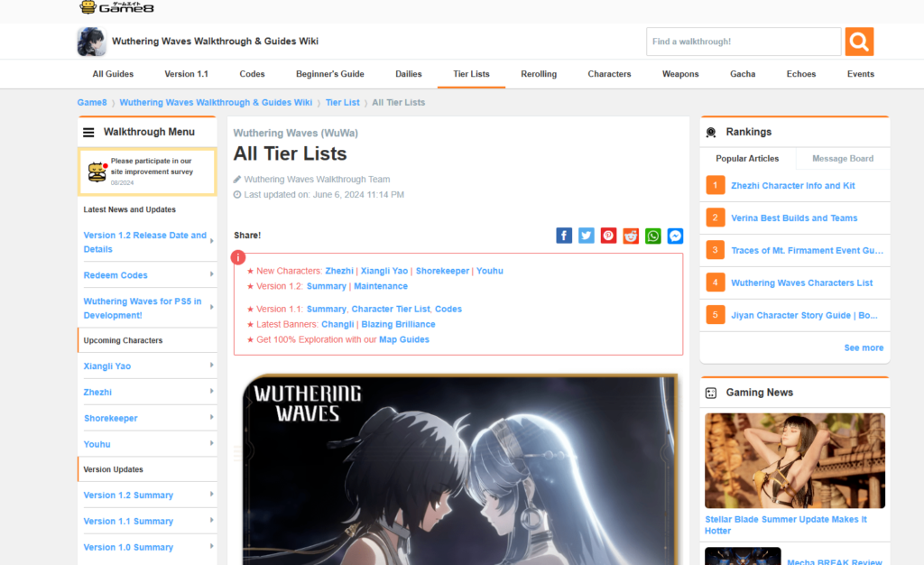Click the Walkthrough Menu hamburger icon
Viewport: 924px width, 565px height.
(x=88, y=133)
